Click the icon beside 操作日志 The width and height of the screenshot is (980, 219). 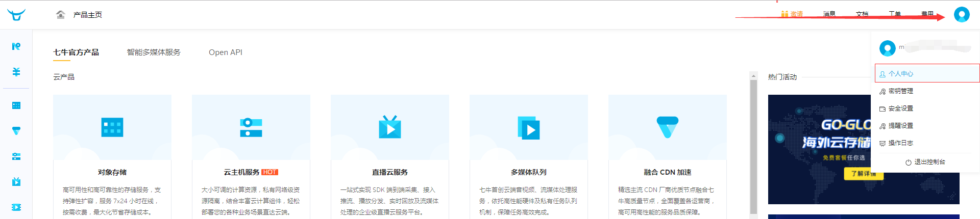[x=883, y=143]
